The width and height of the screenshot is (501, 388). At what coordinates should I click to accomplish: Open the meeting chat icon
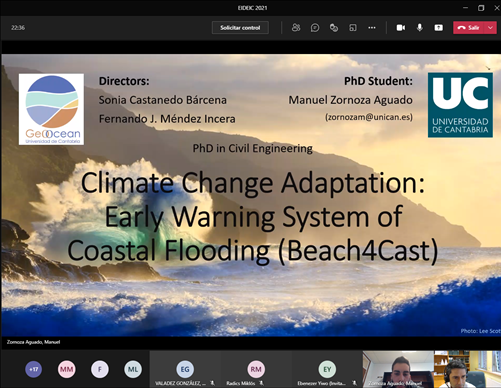315,28
